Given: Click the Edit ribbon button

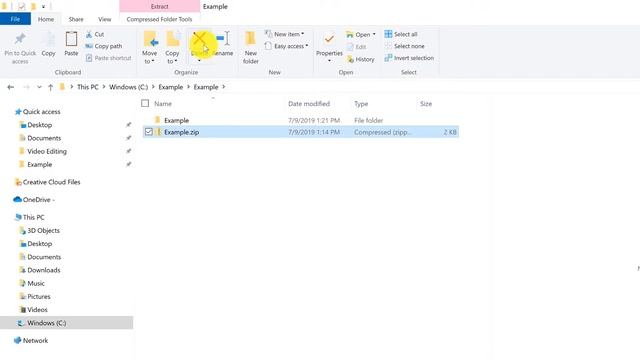Looking at the screenshot, I should [x=356, y=47].
